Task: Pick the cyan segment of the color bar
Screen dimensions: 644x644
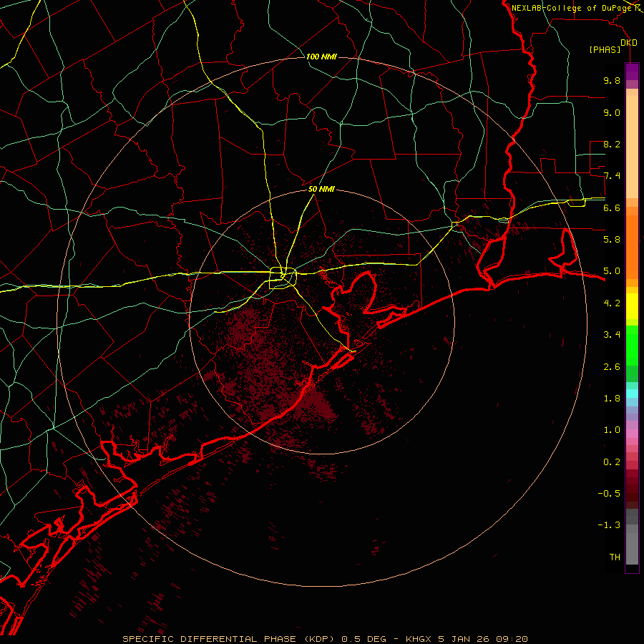Action: tap(632, 394)
